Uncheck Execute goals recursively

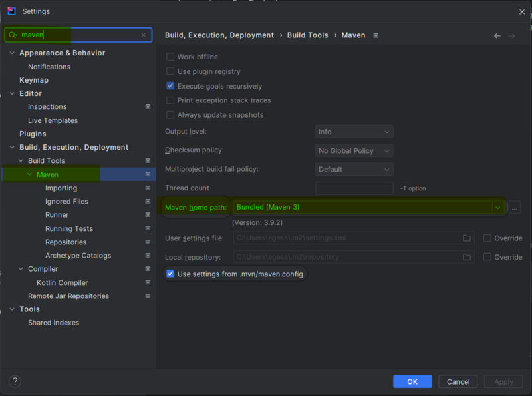click(170, 86)
